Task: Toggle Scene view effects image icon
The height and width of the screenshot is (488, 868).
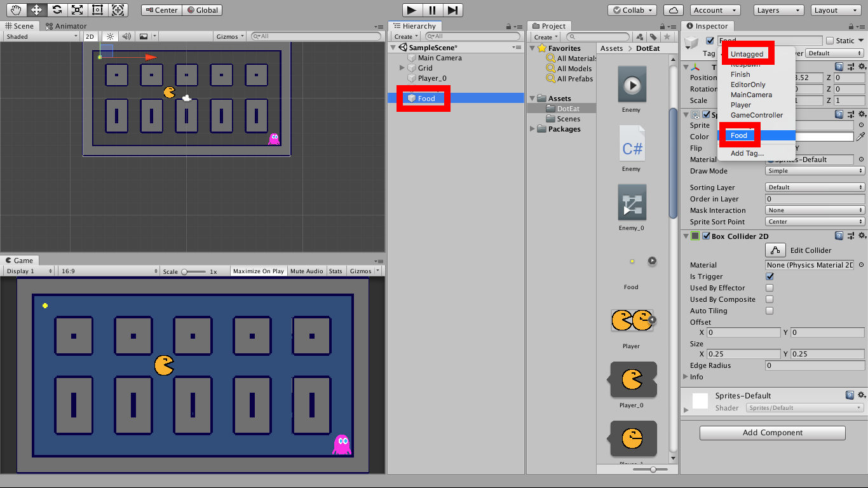Action: (144, 37)
